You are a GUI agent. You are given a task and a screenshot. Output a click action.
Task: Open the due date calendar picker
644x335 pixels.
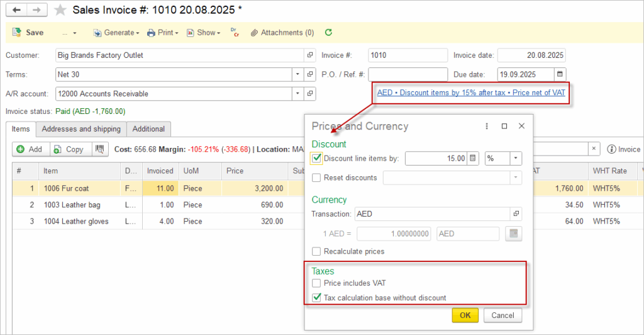pos(560,74)
